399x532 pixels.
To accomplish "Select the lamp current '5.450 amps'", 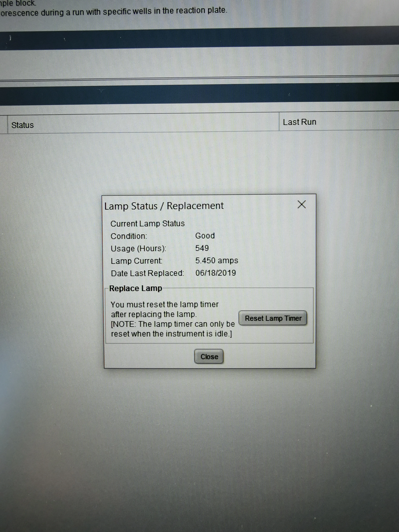I will [216, 260].
